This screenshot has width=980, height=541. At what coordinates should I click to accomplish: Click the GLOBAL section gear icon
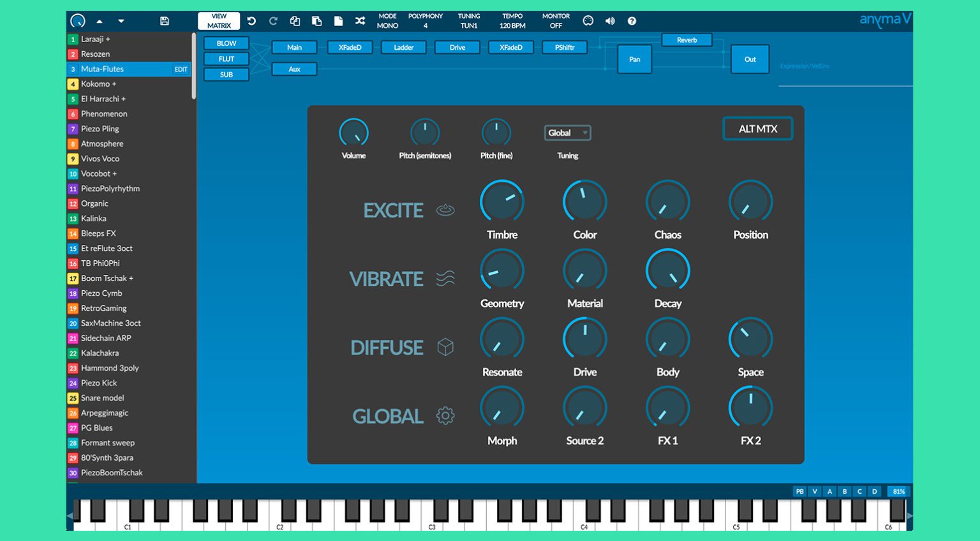[445, 416]
